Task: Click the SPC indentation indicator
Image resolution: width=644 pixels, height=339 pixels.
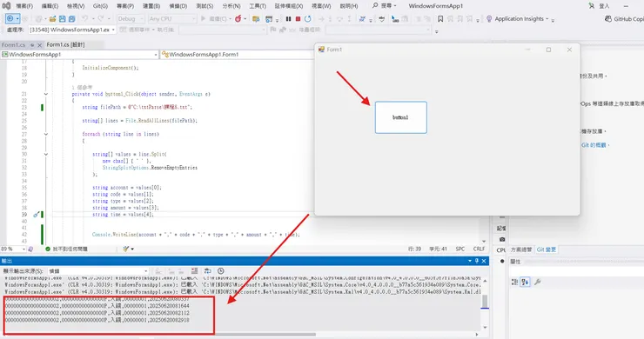Action: (x=460, y=249)
